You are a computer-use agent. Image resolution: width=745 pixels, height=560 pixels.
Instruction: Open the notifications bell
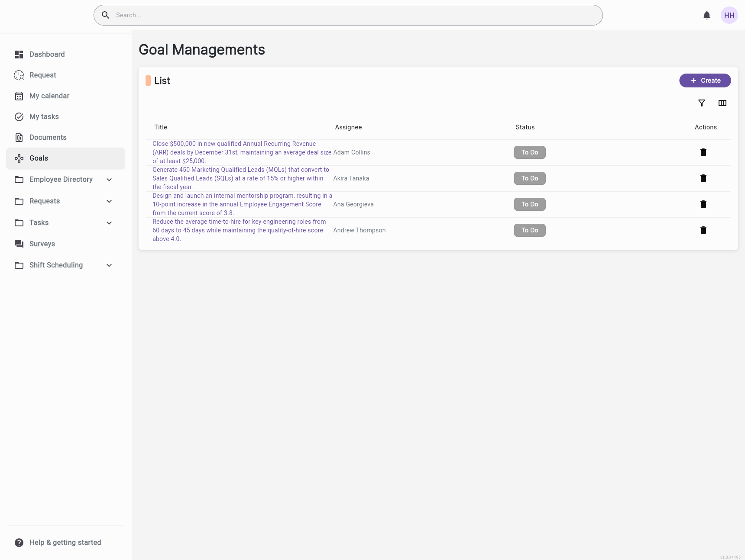[x=706, y=16]
